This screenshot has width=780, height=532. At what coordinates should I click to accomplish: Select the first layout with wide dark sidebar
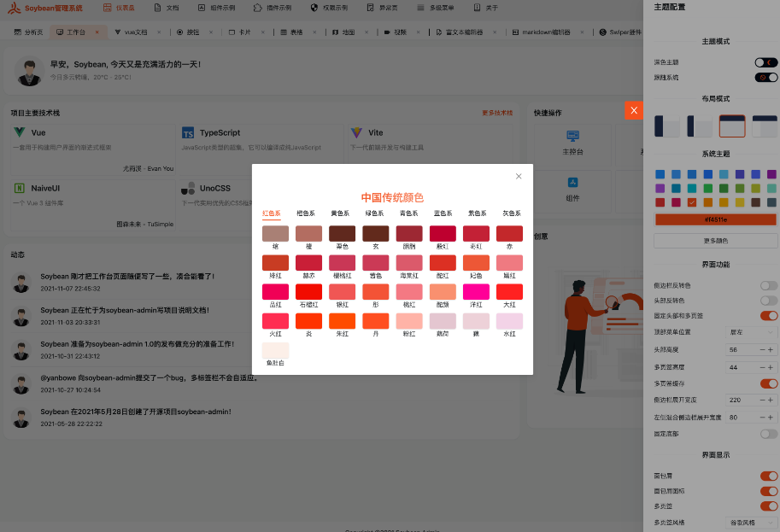coord(666,126)
